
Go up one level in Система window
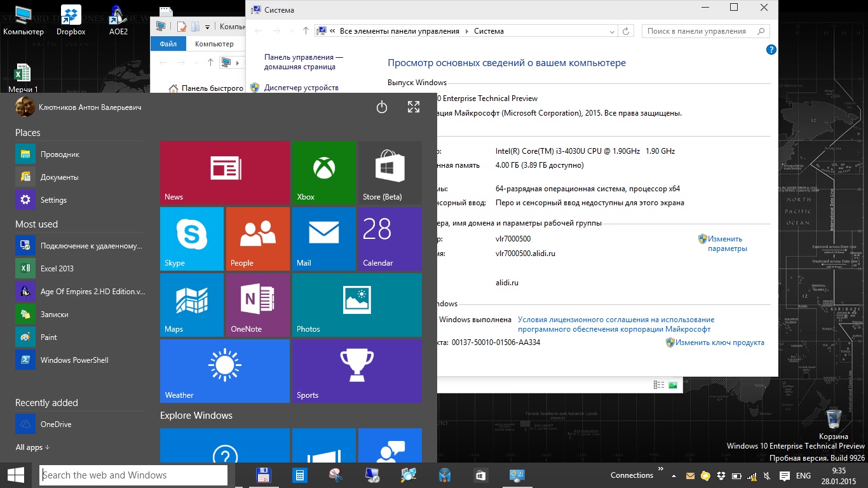[x=306, y=30]
